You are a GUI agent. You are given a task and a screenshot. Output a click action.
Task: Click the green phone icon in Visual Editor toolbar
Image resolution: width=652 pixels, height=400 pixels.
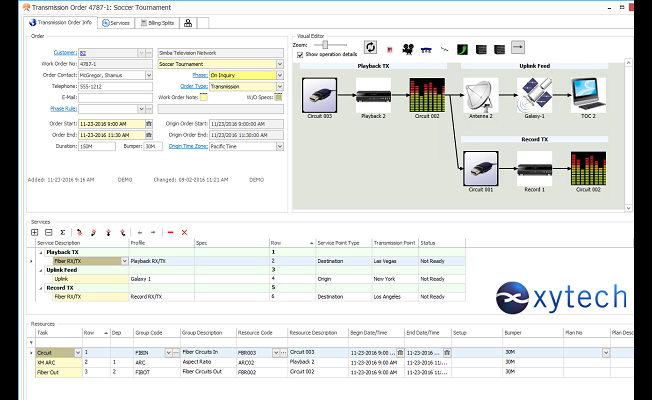pyautogui.click(x=463, y=47)
